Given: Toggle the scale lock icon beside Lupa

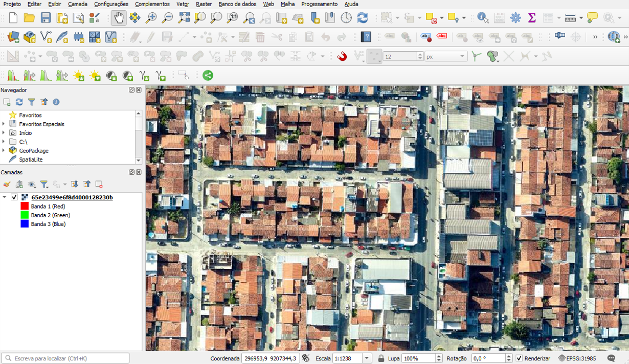Looking at the screenshot, I should tap(381, 358).
